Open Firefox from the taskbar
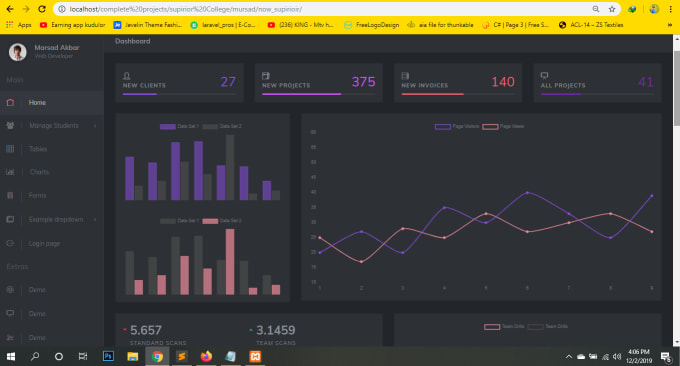This screenshot has height=366, width=680. pos(206,356)
